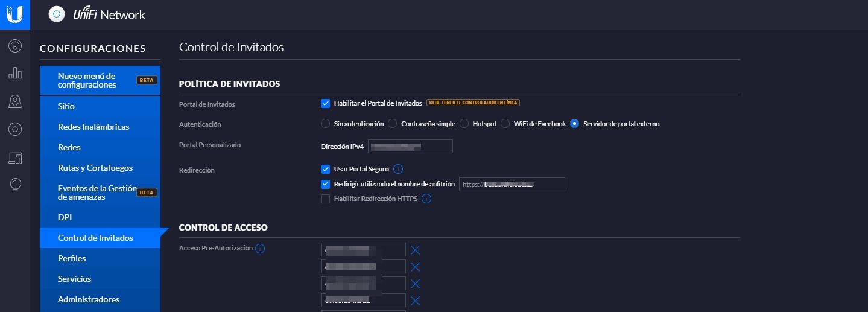868x312 pixels.
Task: Disable Habilitar el Portal de Invitados checkbox
Action: pos(326,103)
